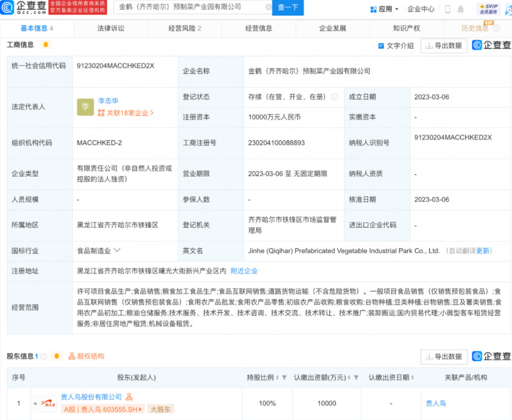Click the 历史信息 gradient tab label
The width and height of the screenshot is (512, 420).
tap(475, 28)
